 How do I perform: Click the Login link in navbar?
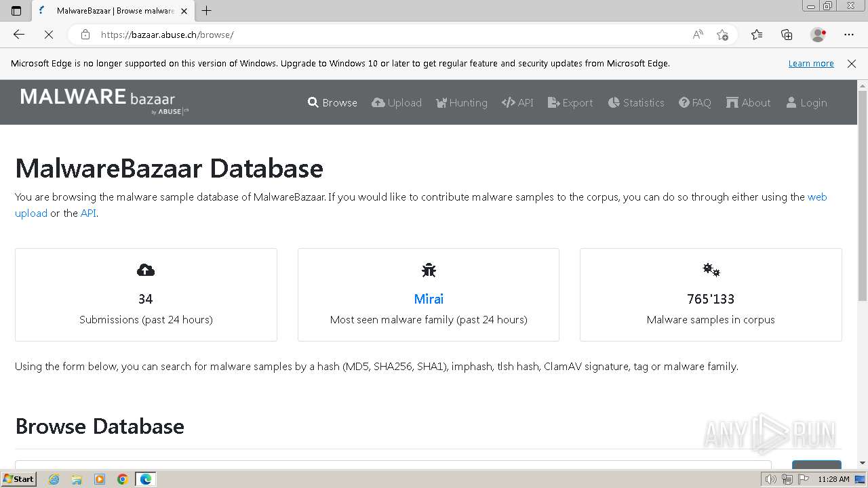tap(806, 102)
